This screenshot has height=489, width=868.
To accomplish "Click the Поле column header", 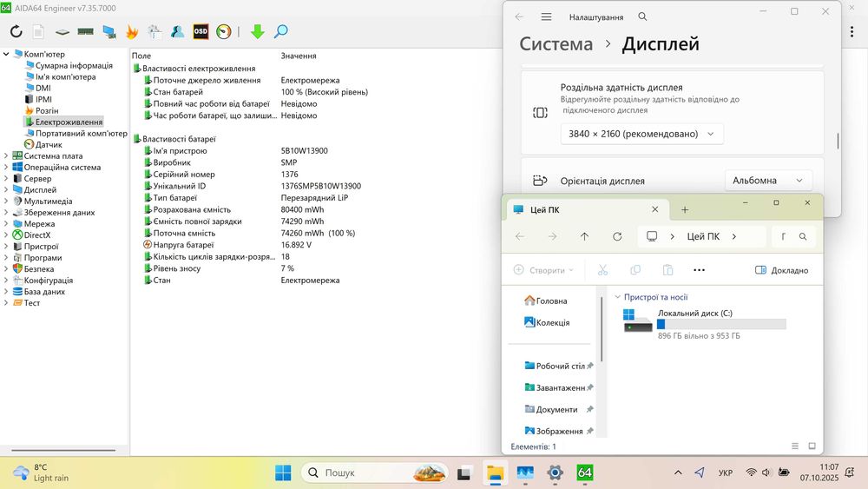I will click(141, 56).
